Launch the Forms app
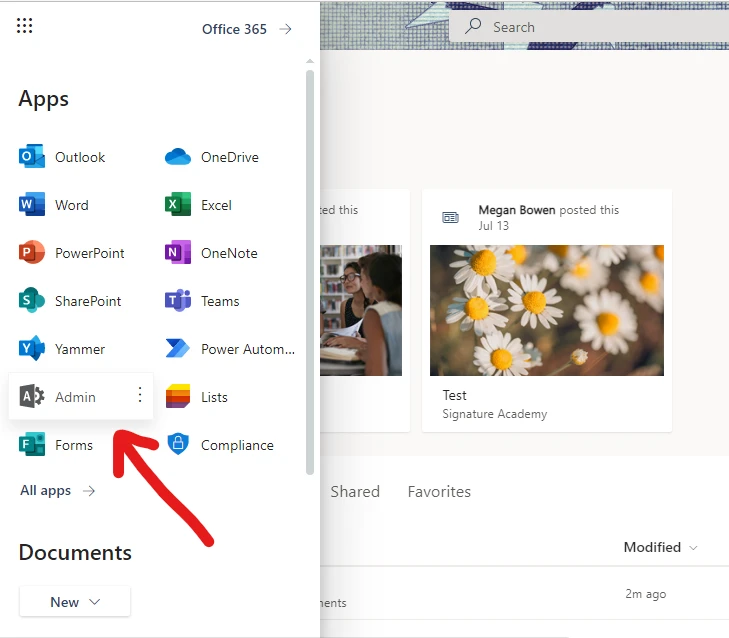This screenshot has width=729, height=638. 56,445
